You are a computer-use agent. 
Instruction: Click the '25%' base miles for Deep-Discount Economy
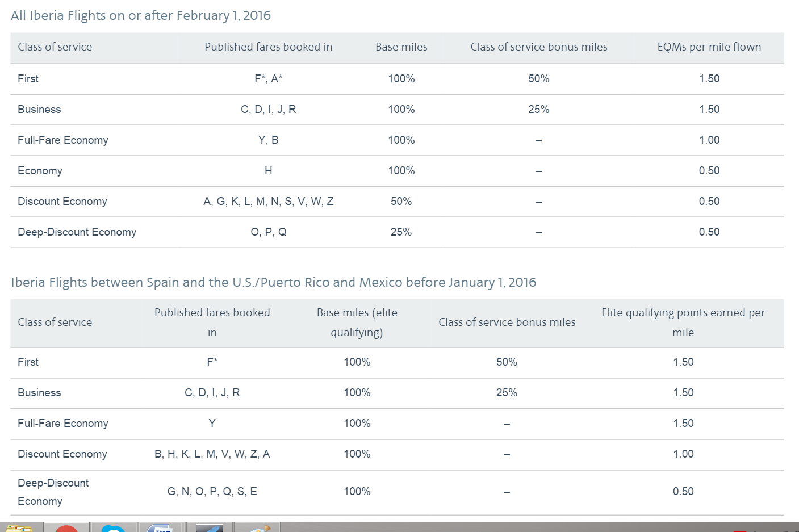401,232
